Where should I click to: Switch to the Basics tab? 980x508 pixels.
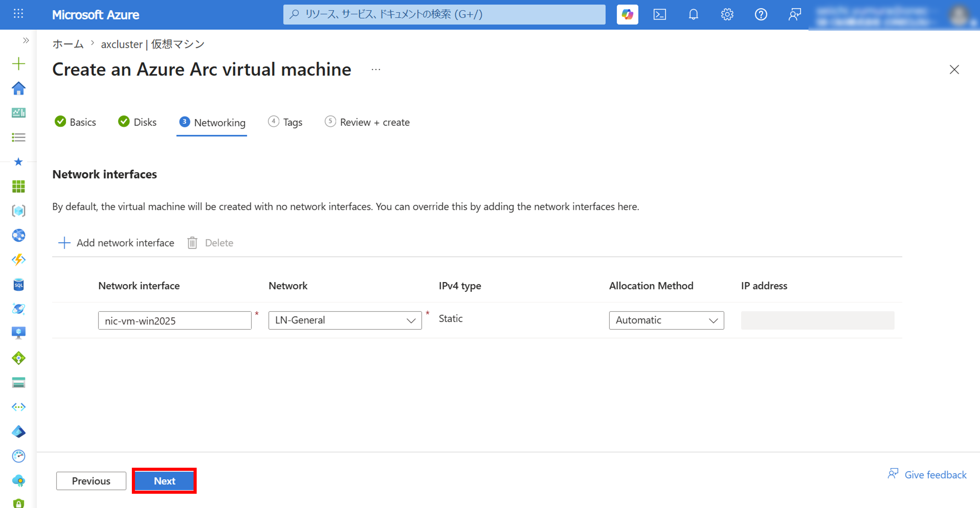[75, 122]
